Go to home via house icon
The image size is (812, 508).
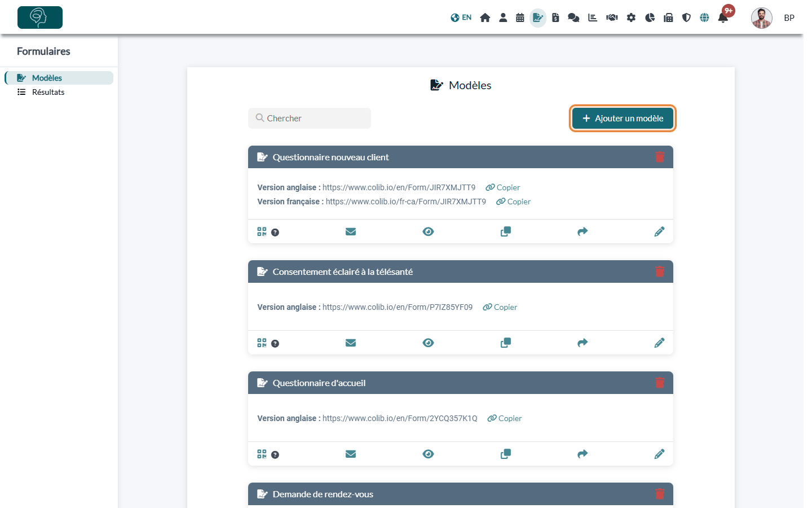tap(485, 17)
